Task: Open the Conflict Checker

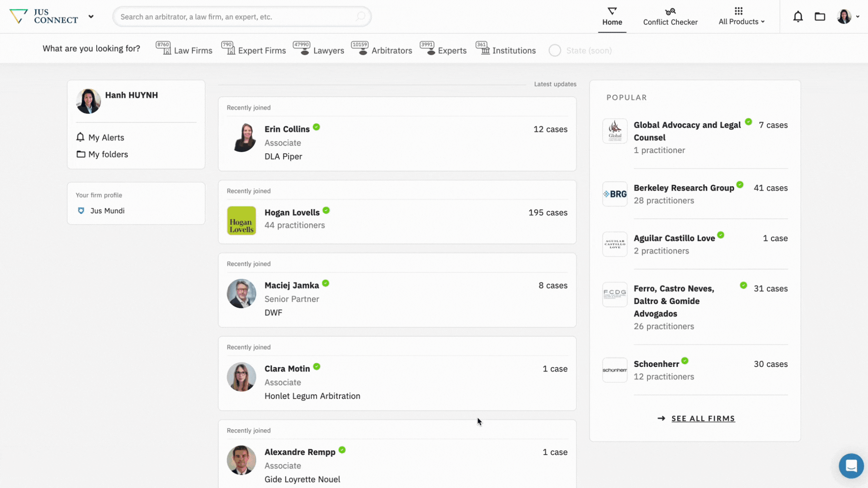Action: [670, 17]
